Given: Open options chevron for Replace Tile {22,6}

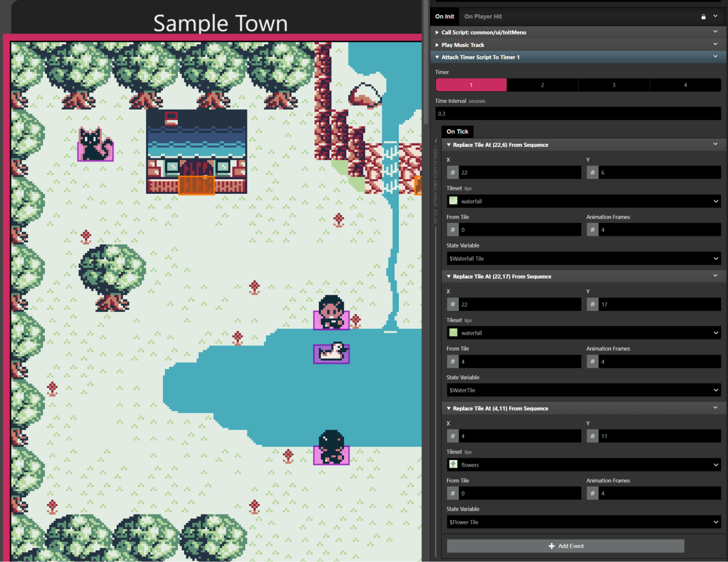Looking at the screenshot, I should tap(715, 145).
